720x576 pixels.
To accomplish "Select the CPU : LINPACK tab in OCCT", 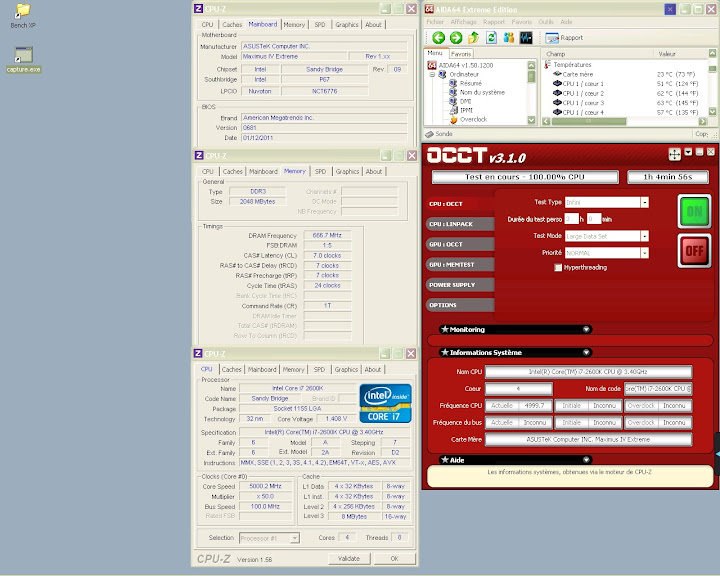I will [460, 224].
